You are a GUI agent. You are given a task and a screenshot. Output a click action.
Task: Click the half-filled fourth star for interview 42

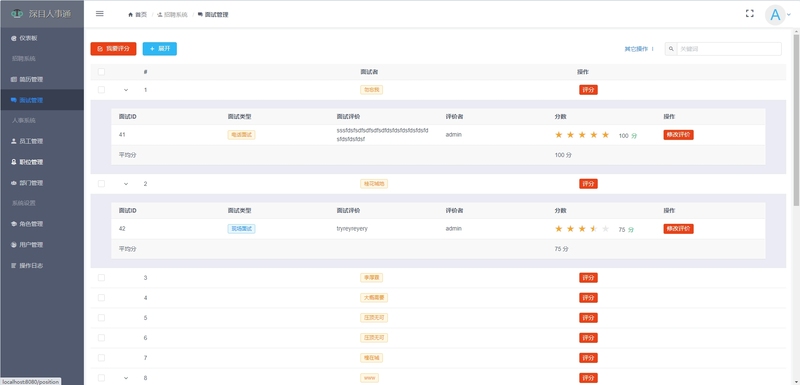[594, 229]
